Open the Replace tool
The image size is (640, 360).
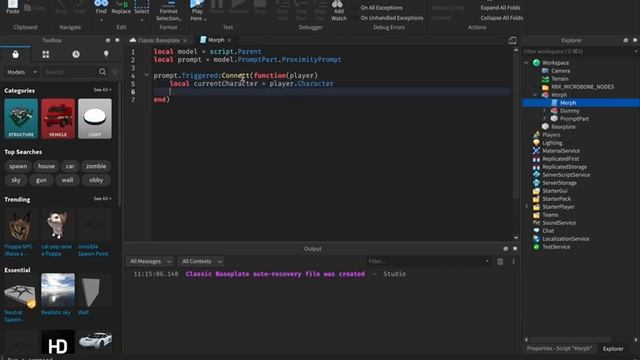[x=121, y=7]
